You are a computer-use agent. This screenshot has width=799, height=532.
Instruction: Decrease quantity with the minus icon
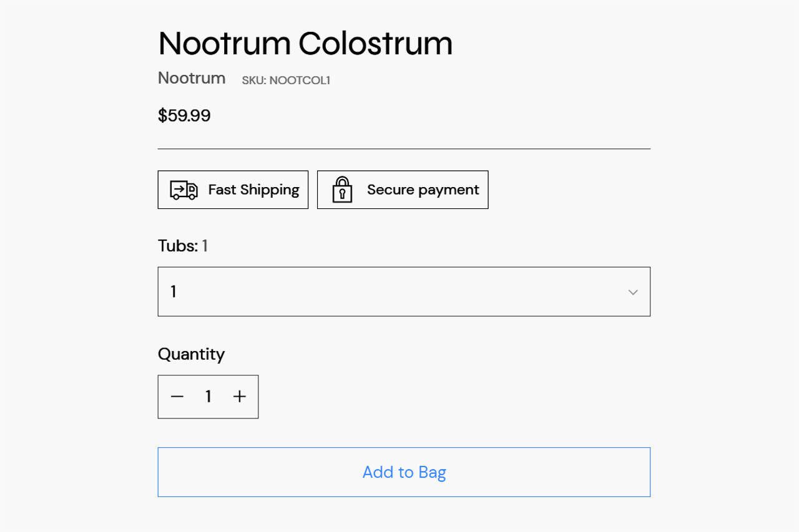coord(177,397)
